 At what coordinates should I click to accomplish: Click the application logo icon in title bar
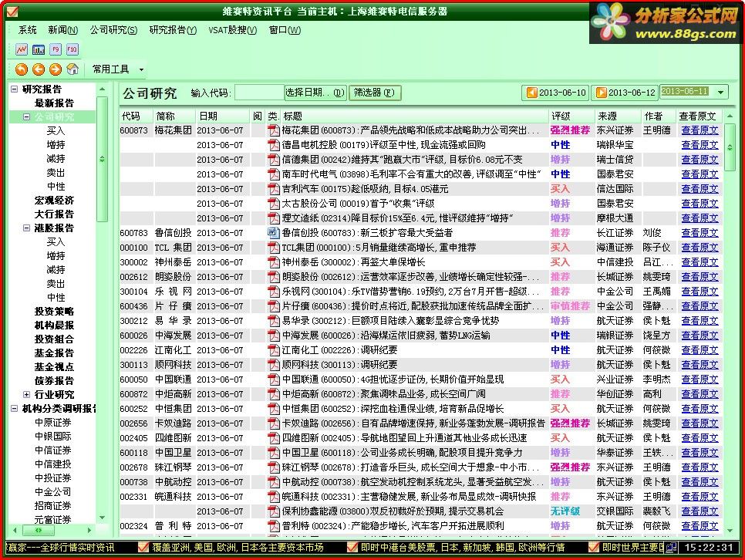pyautogui.click(x=12, y=11)
